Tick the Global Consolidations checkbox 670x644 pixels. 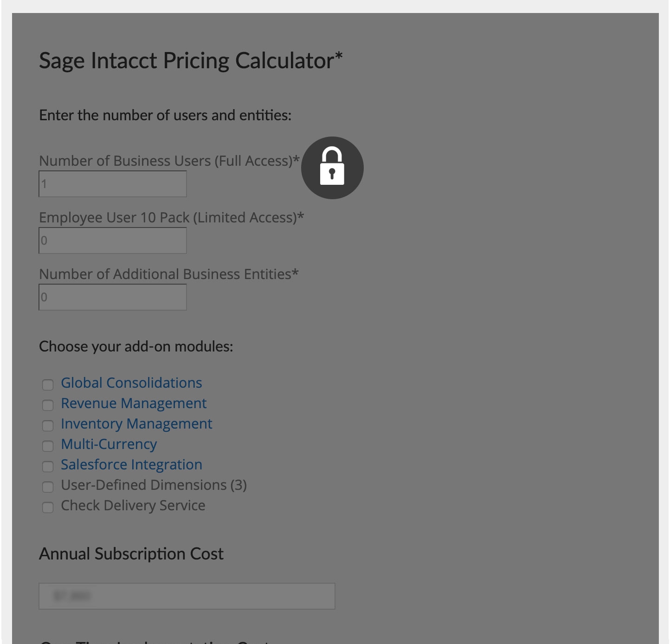click(x=48, y=384)
